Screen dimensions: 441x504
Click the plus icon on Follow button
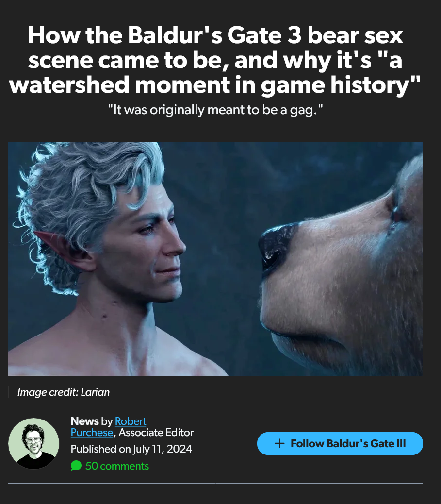pyautogui.click(x=279, y=443)
